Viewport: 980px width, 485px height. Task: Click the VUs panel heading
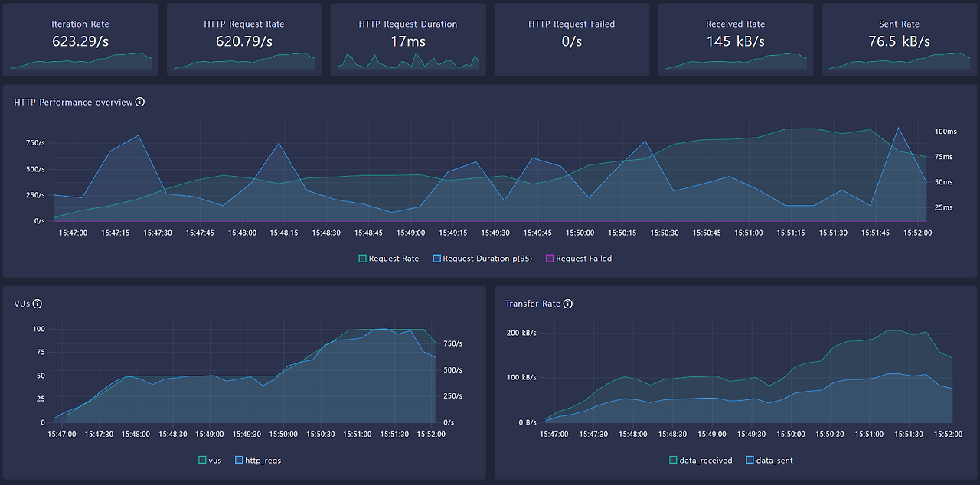pyautogui.click(x=22, y=304)
